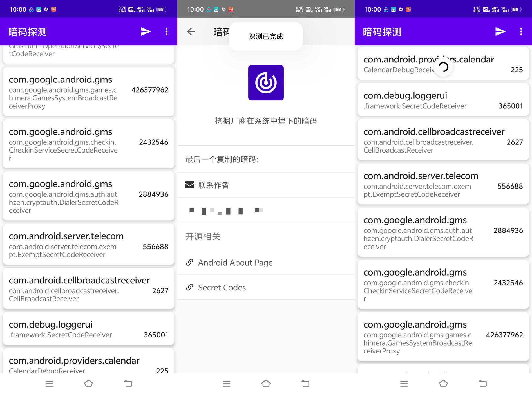Image resolution: width=532 pixels, height=394 pixels.
Task: Select the telecom 556688 card in right screen
Action: (443, 184)
